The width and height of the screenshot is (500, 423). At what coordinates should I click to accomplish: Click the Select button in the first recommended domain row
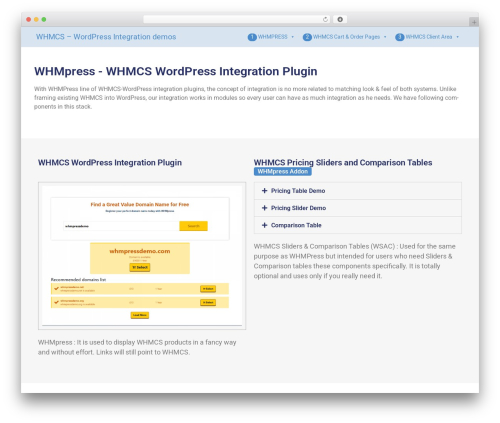208,289
